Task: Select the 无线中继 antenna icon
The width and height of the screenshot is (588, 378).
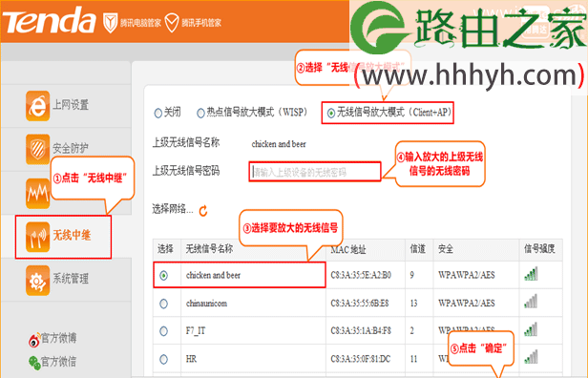Action: [x=37, y=237]
